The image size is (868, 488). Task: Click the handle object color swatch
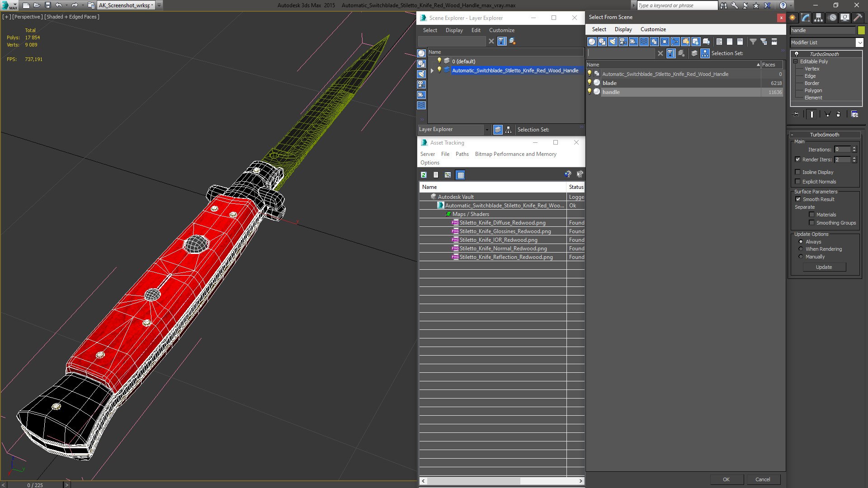click(861, 30)
